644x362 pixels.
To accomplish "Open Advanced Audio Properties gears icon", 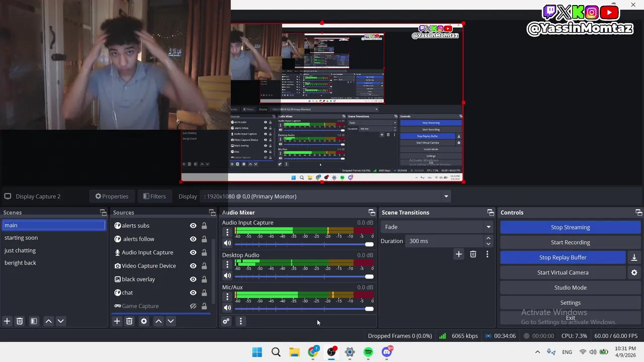I will 226,321.
